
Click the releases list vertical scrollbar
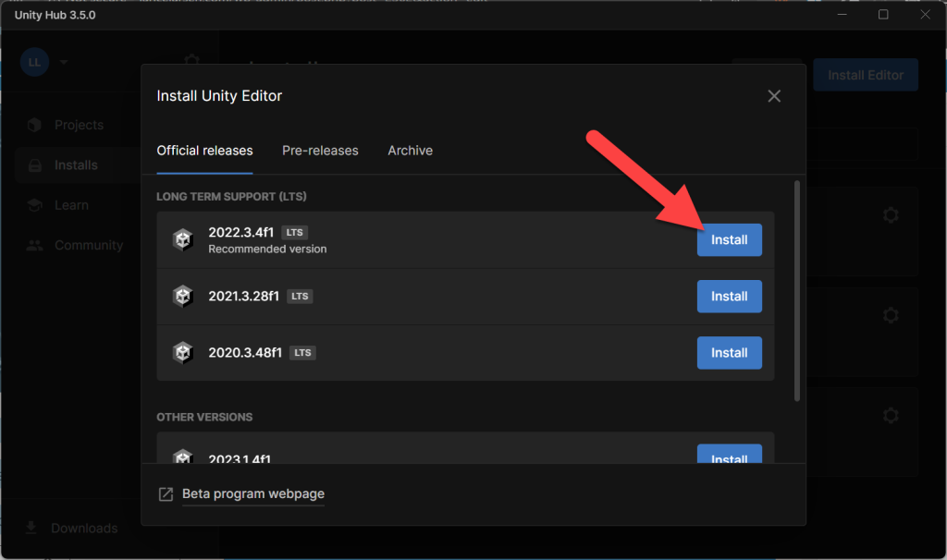click(796, 291)
